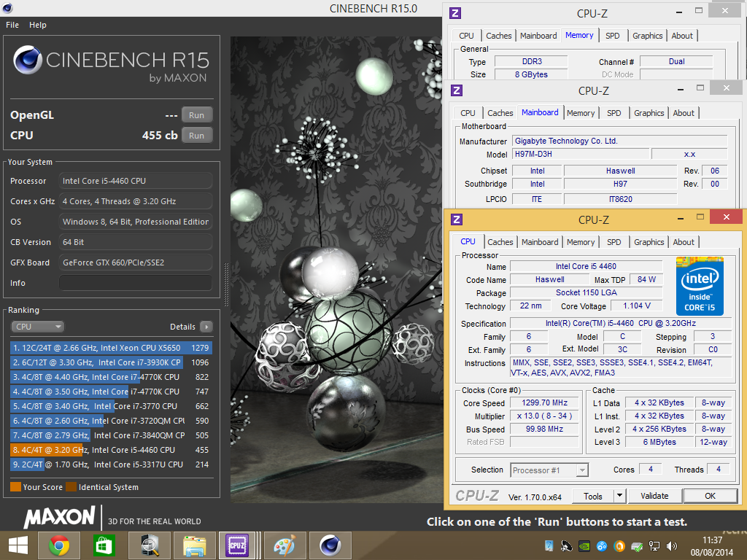Open the network tray icon
This screenshot has width=747, height=560.
click(x=654, y=546)
